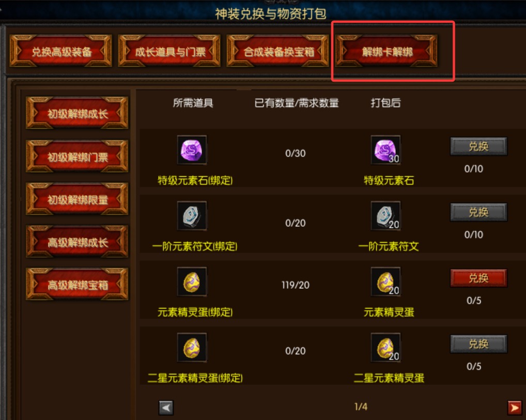Select the 解绑卡解绑 tab

click(386, 51)
